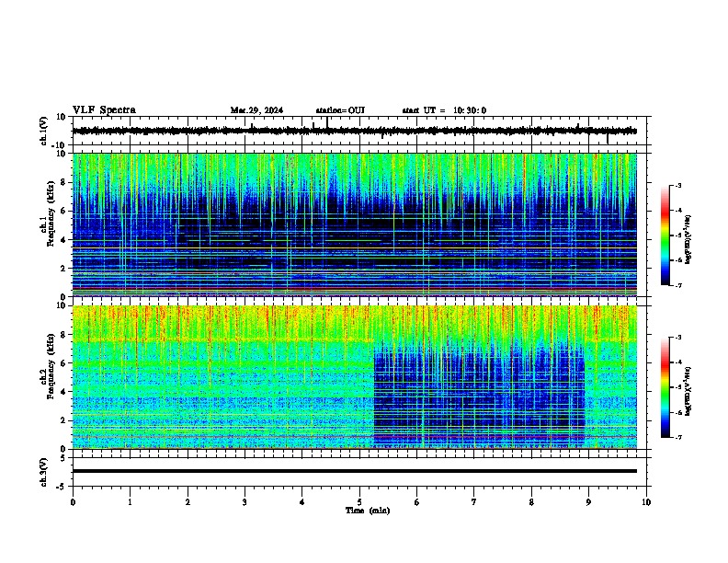The height and width of the screenshot is (563, 728).
Task: Click the "start UT = 10:30: 0" text
Action: click(x=444, y=110)
